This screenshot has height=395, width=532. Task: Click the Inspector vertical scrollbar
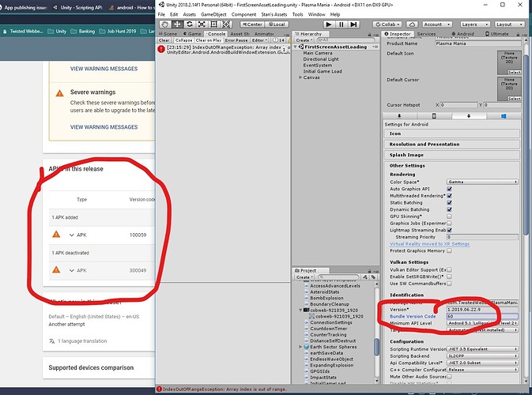click(x=526, y=146)
